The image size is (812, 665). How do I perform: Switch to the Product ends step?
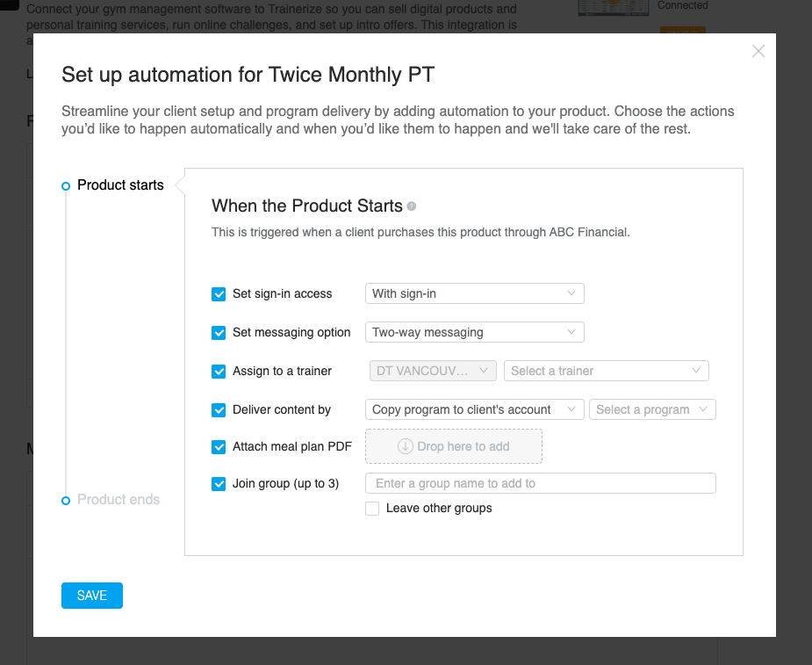pyautogui.click(x=119, y=500)
